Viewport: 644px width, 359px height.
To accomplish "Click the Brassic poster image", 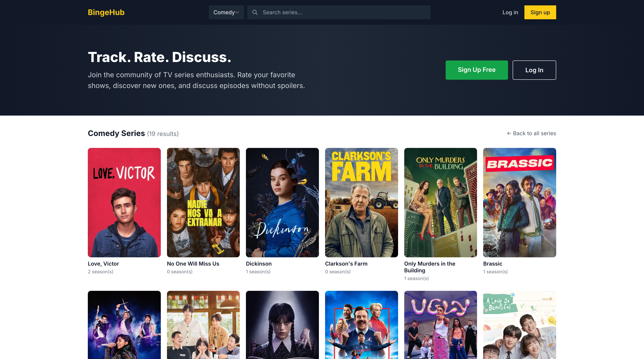I will point(519,202).
